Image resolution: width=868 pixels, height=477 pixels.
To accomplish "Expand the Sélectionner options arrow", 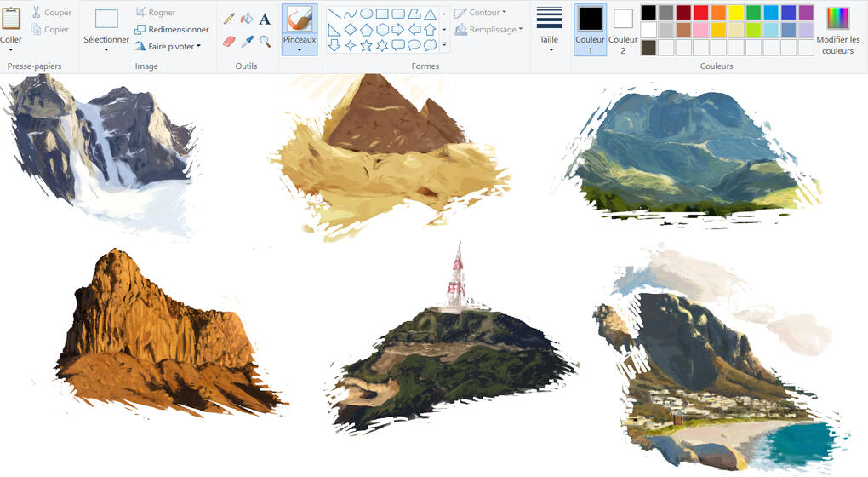I will coord(106,49).
